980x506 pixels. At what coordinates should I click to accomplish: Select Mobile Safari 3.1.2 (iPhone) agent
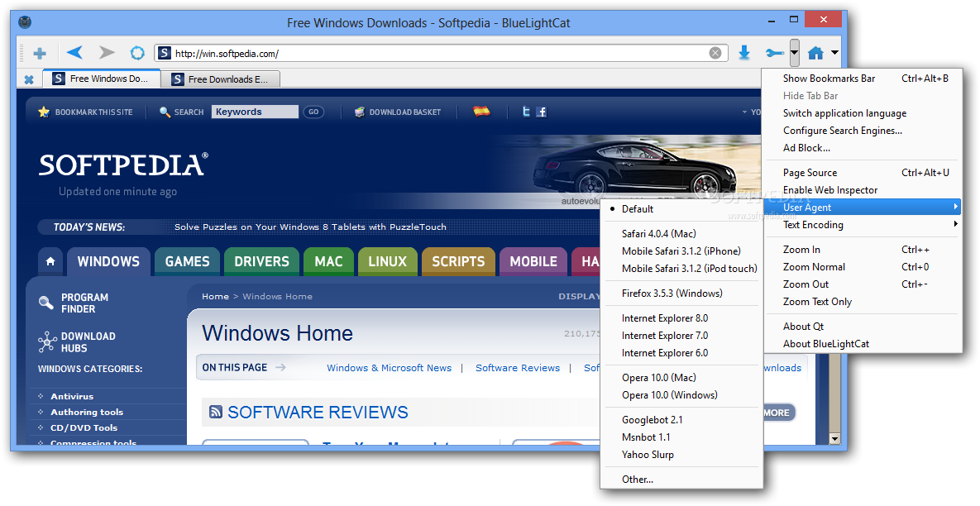tap(682, 251)
